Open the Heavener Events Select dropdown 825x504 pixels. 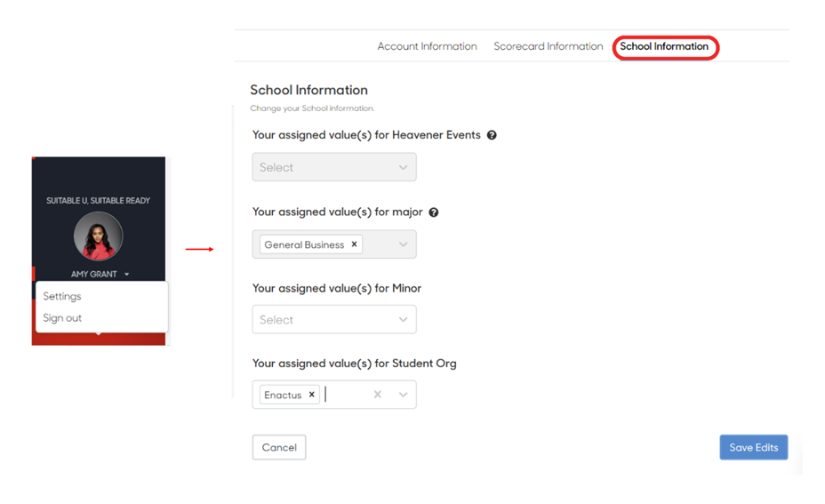point(334,167)
